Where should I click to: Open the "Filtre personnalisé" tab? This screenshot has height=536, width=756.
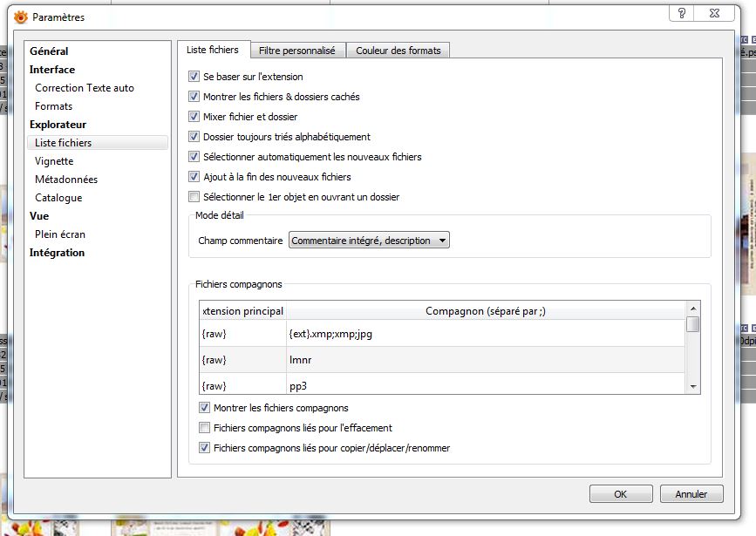(x=297, y=51)
